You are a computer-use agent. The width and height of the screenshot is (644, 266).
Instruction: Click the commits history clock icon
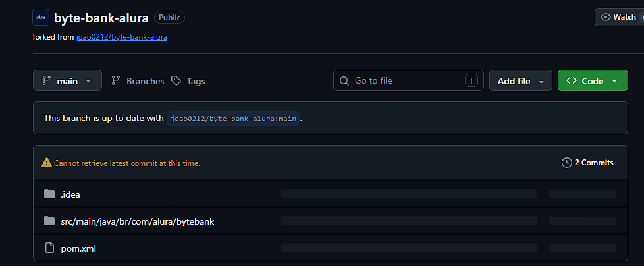point(566,163)
